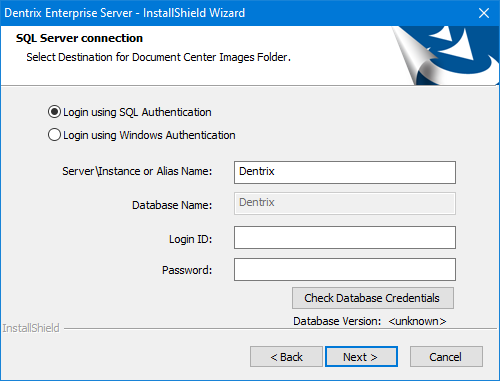Focus the Login ID input field

345,238
